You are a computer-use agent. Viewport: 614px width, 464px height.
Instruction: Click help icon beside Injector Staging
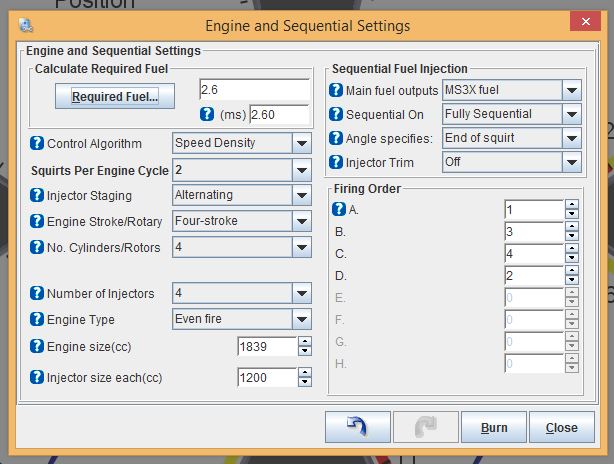pyautogui.click(x=37, y=195)
